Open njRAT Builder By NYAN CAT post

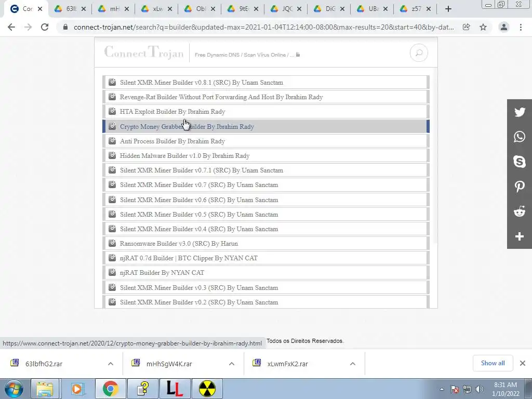(266, 273)
